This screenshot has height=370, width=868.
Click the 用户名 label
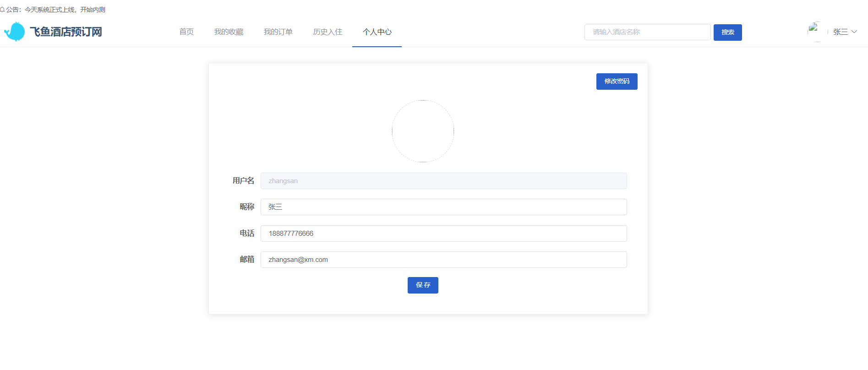point(243,181)
